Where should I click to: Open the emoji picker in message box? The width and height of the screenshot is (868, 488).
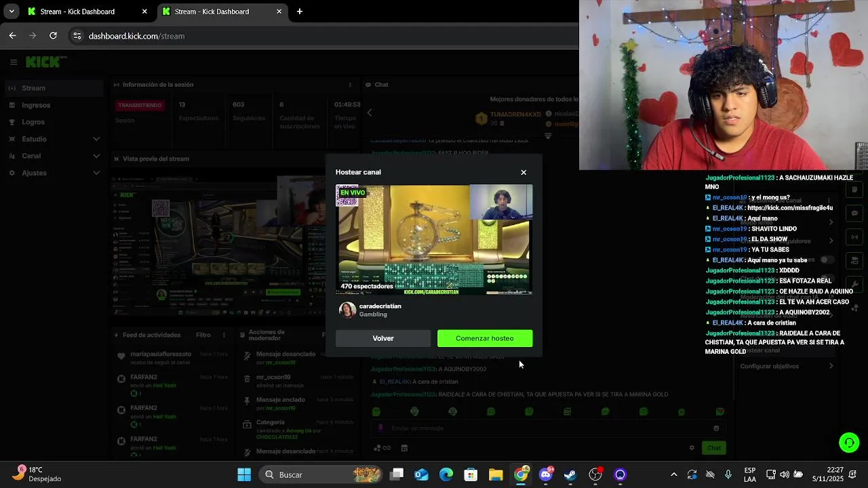point(716,428)
